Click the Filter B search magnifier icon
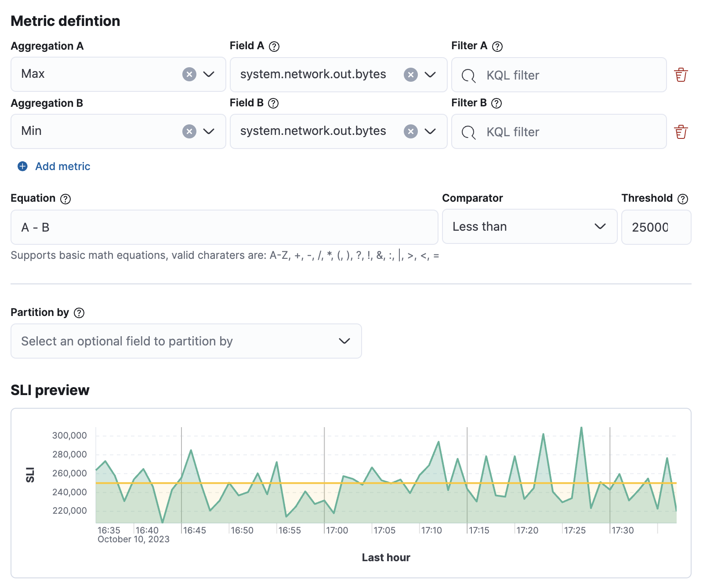703x588 pixels. pos(468,132)
